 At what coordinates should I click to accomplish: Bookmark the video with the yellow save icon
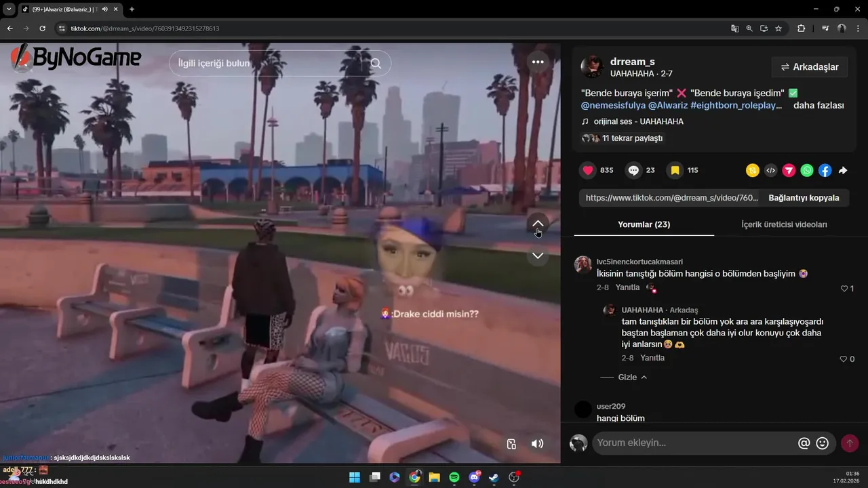(x=675, y=170)
